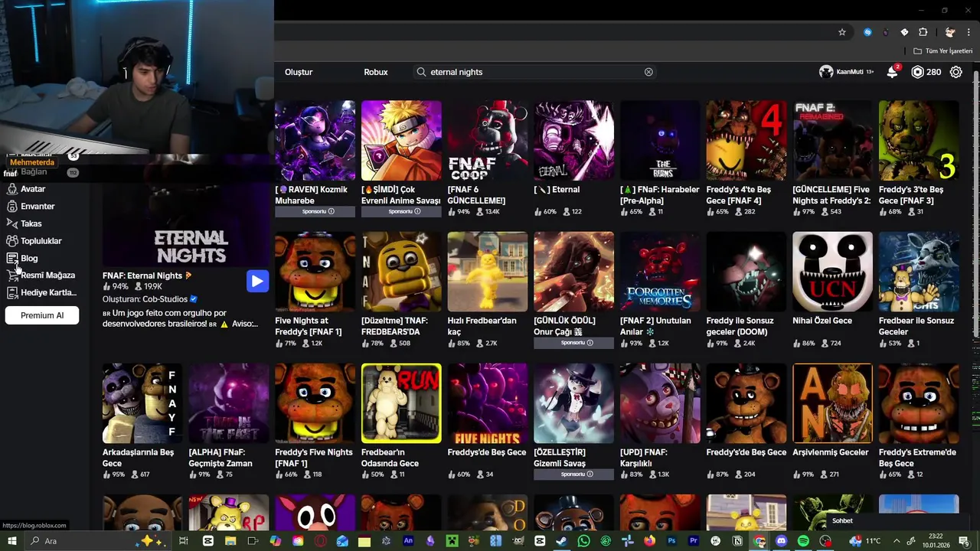Select the Envanter menu label
The width and height of the screenshot is (980, 551).
coord(38,206)
